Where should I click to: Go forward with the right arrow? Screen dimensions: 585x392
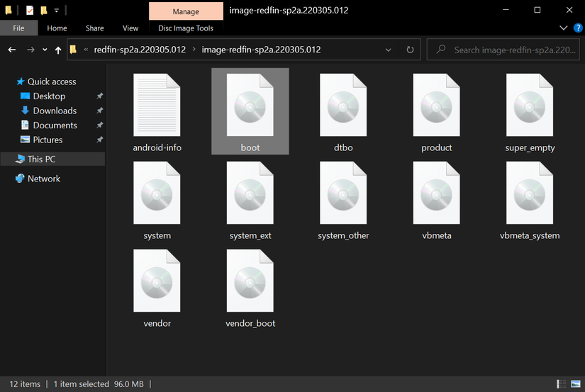(30, 50)
